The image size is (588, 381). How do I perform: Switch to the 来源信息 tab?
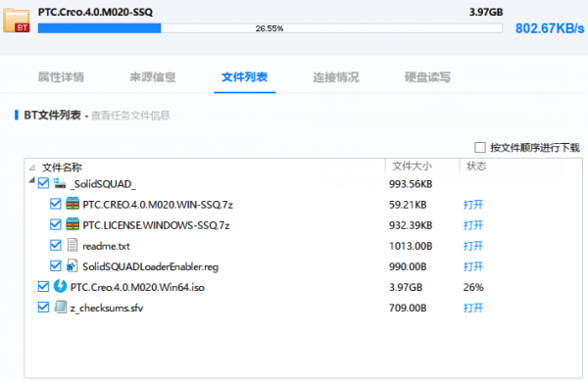[153, 76]
